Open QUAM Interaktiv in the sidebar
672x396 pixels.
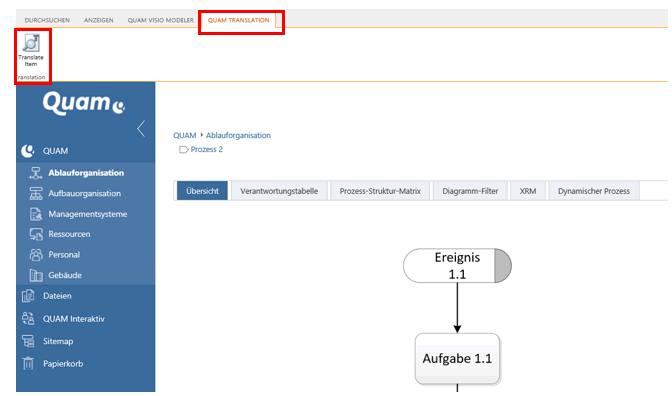(73, 319)
